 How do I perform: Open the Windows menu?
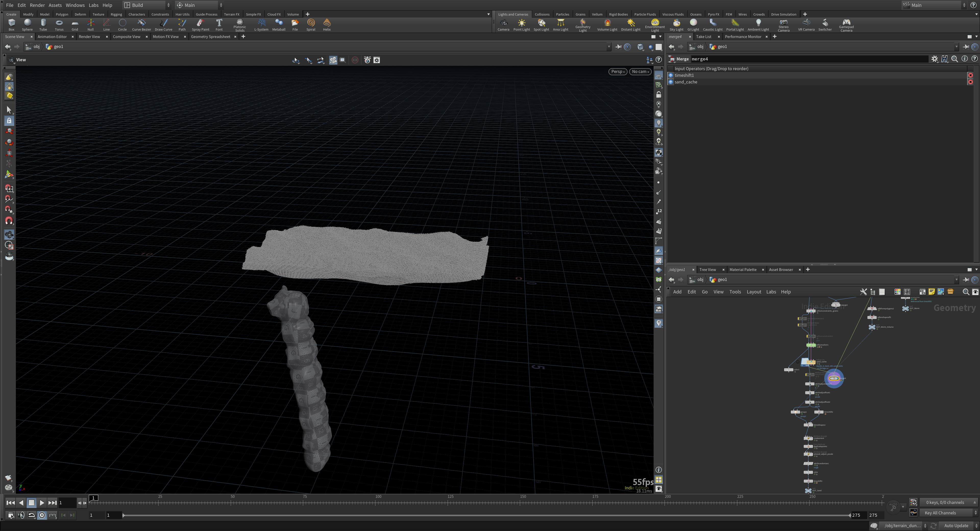click(75, 5)
